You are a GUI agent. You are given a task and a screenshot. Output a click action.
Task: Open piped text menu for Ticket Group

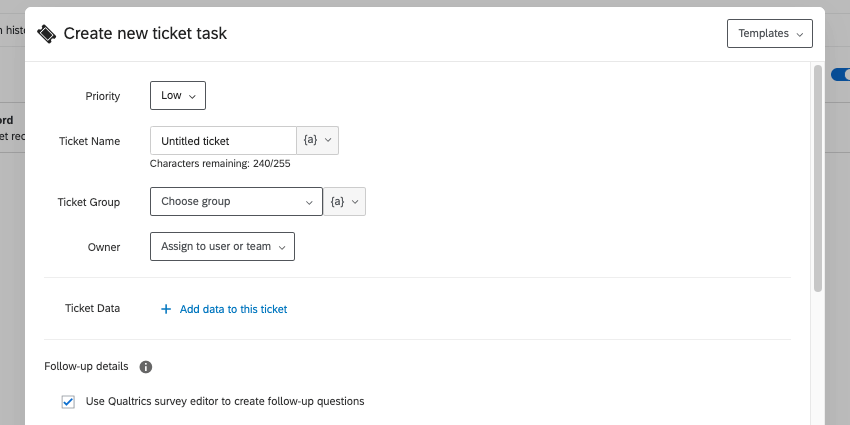point(345,202)
